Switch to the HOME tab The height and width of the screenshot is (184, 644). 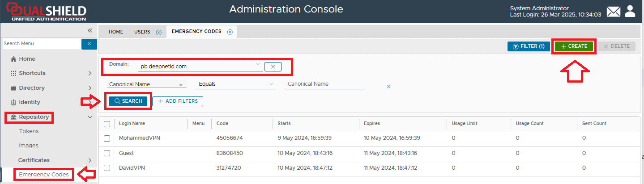click(x=115, y=32)
